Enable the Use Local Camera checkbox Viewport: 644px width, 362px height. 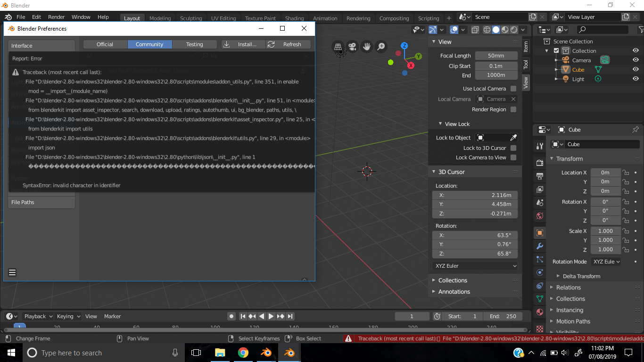coord(513,88)
